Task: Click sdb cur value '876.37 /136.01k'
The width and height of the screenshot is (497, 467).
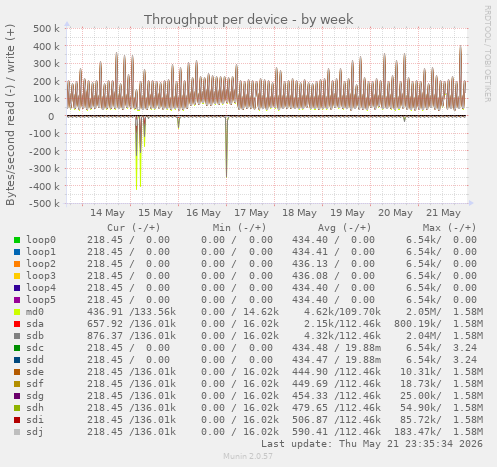Action: tap(131, 336)
